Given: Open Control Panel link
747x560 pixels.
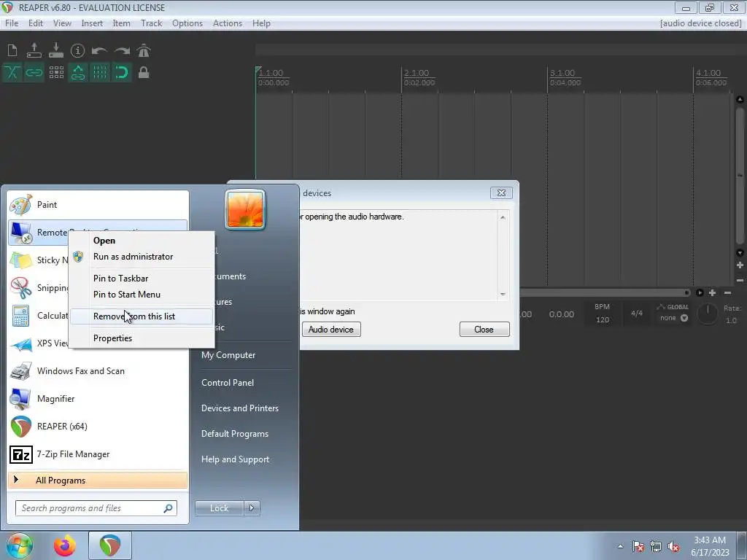Looking at the screenshot, I should click(x=228, y=383).
